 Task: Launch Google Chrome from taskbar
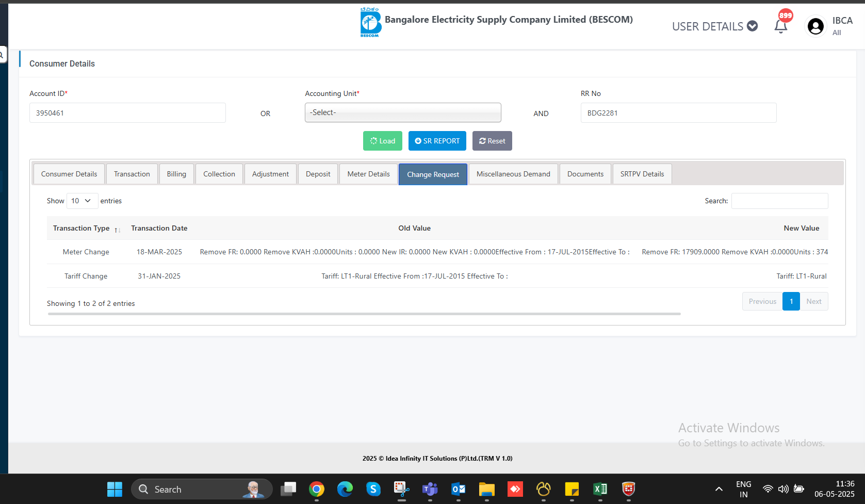[x=317, y=489]
